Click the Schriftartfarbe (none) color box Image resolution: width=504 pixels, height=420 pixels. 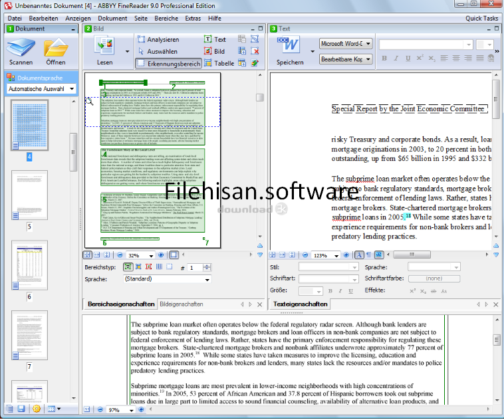pos(434,278)
